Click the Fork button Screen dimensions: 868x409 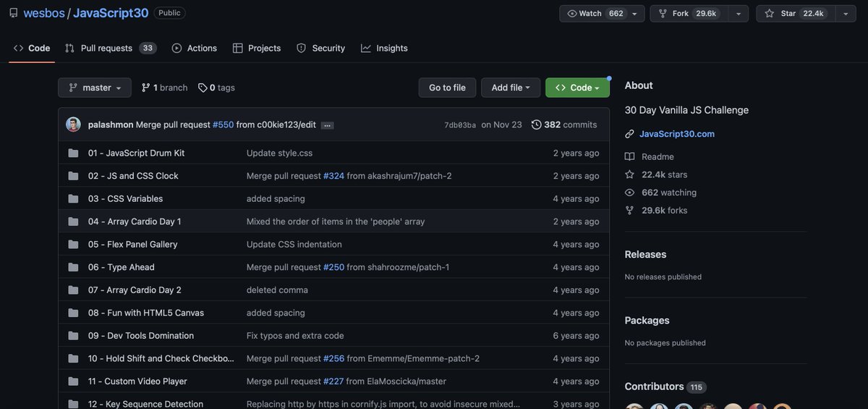[x=689, y=14]
